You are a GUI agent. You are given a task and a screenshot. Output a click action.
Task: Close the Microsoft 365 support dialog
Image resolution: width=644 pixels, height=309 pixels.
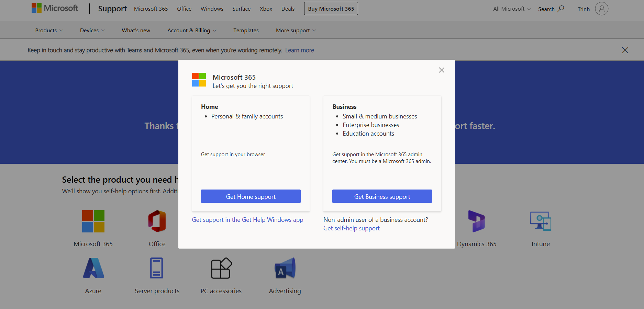(x=442, y=70)
